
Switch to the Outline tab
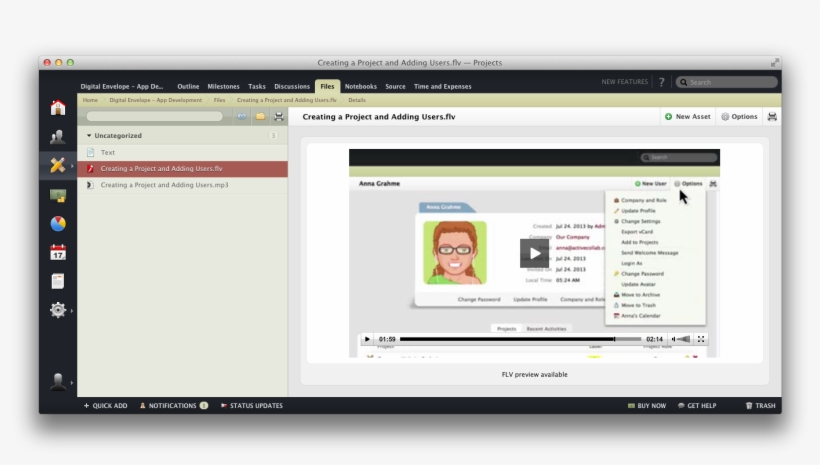(188, 86)
